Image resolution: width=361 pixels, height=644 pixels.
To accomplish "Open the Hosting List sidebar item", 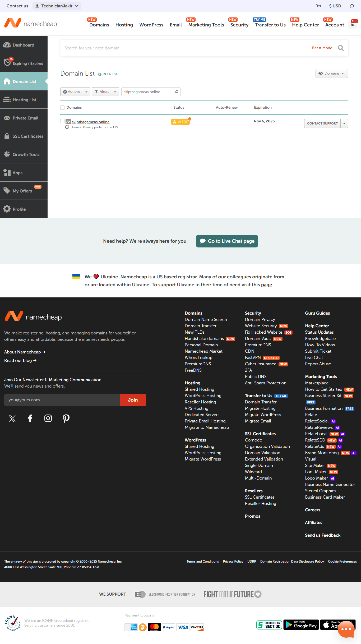I will pyautogui.click(x=24, y=100).
